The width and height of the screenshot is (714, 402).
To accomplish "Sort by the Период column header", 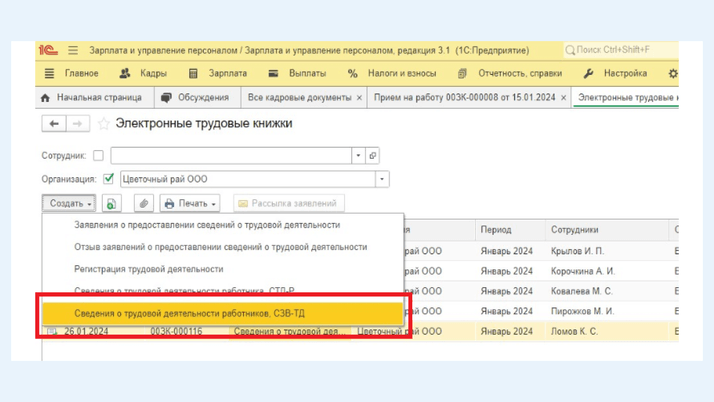I will tap(510, 230).
